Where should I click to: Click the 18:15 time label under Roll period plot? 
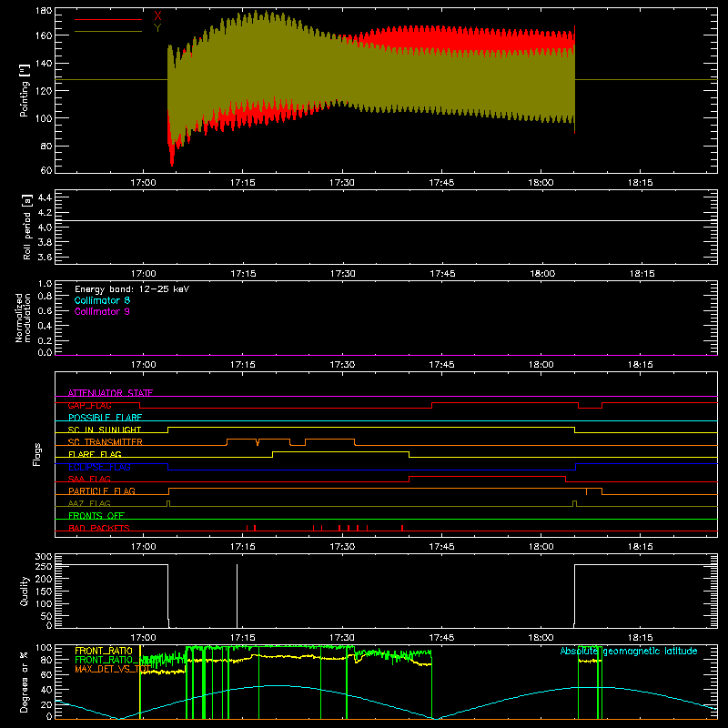[642, 274]
